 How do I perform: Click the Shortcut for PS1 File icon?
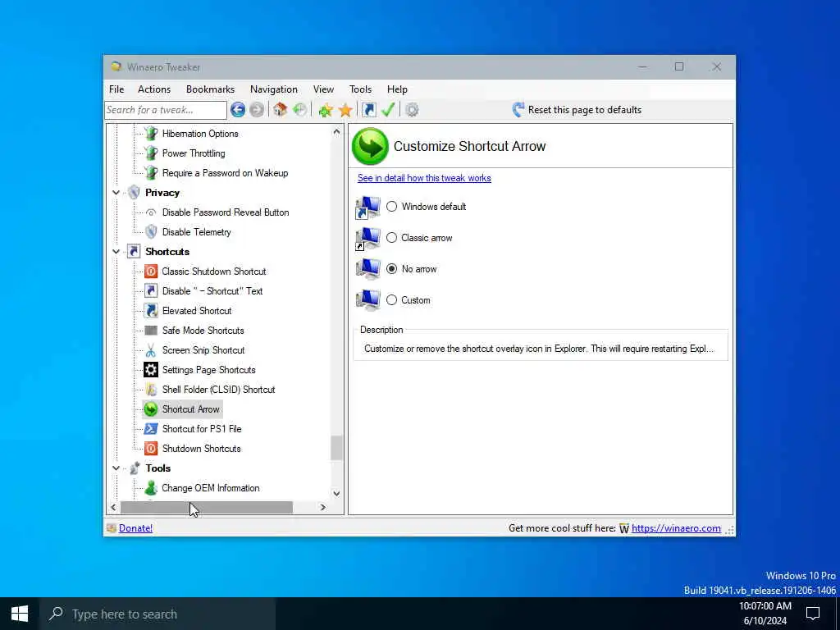[x=151, y=428]
